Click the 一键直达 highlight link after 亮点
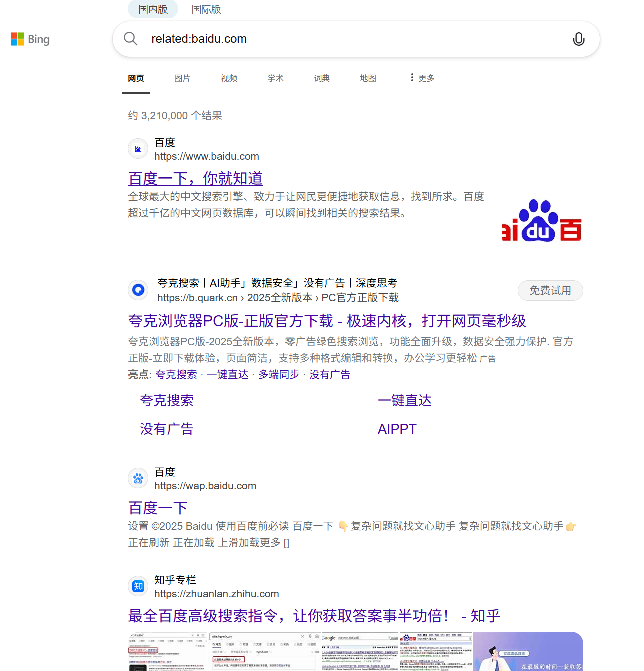This screenshot has height=671, width=644. point(228,374)
